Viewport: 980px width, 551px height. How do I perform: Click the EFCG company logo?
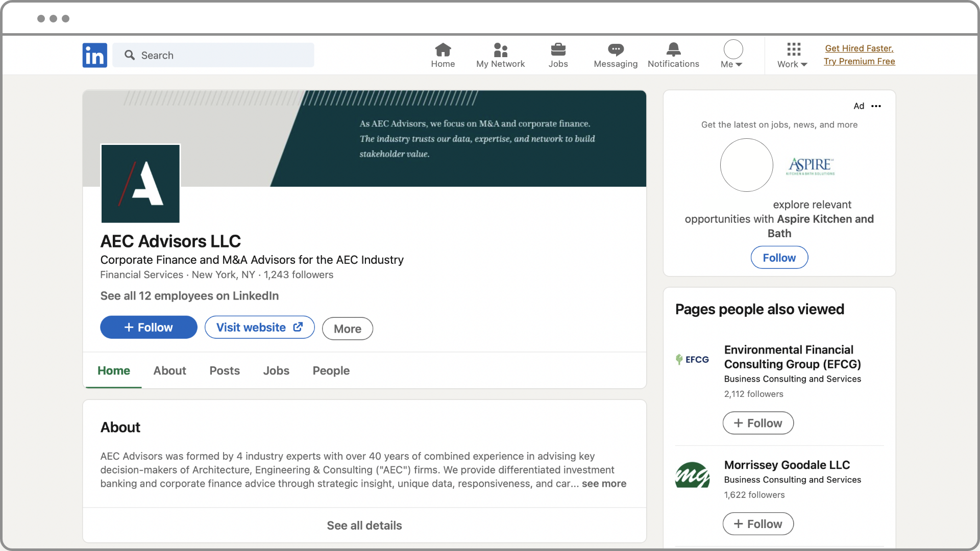[693, 359]
